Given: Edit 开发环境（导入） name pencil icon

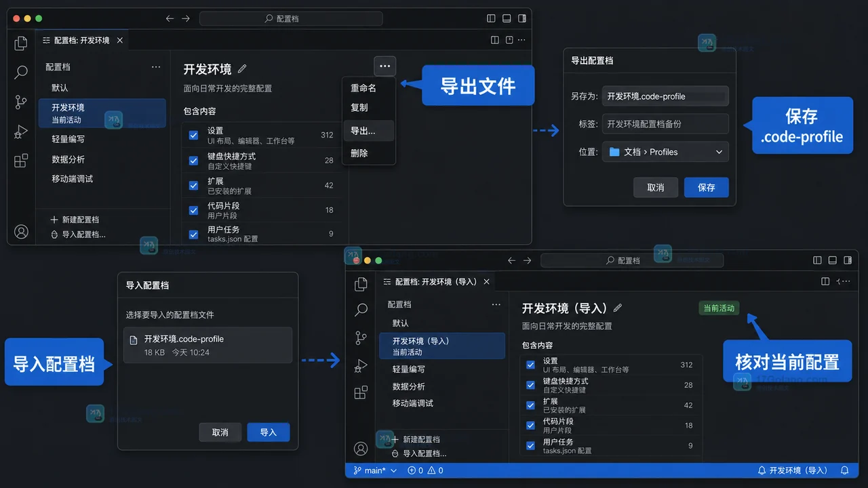Looking at the screenshot, I should coord(617,308).
